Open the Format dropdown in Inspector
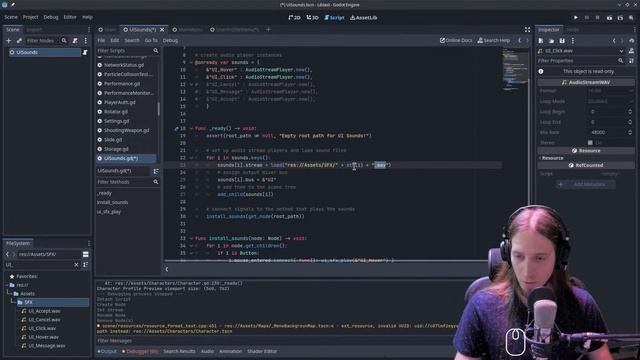This screenshot has height=360, width=640. [610, 91]
